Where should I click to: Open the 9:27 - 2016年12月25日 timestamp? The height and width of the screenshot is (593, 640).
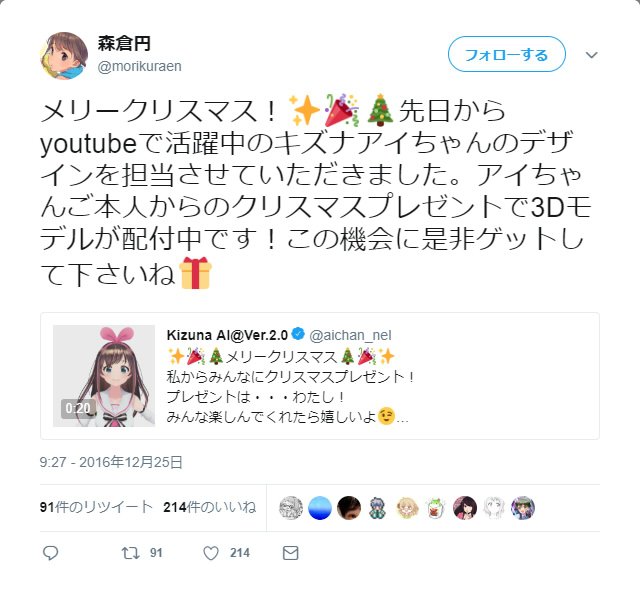[111, 462]
